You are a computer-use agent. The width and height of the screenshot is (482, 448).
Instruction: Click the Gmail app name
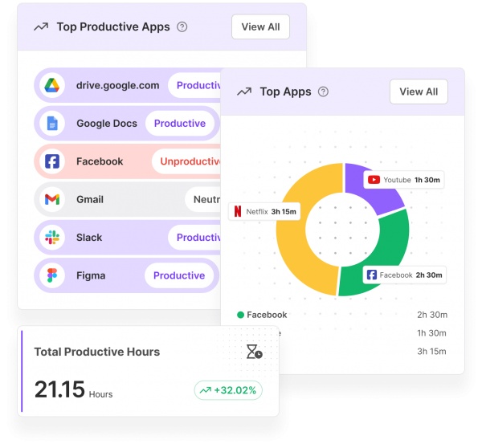click(x=90, y=199)
